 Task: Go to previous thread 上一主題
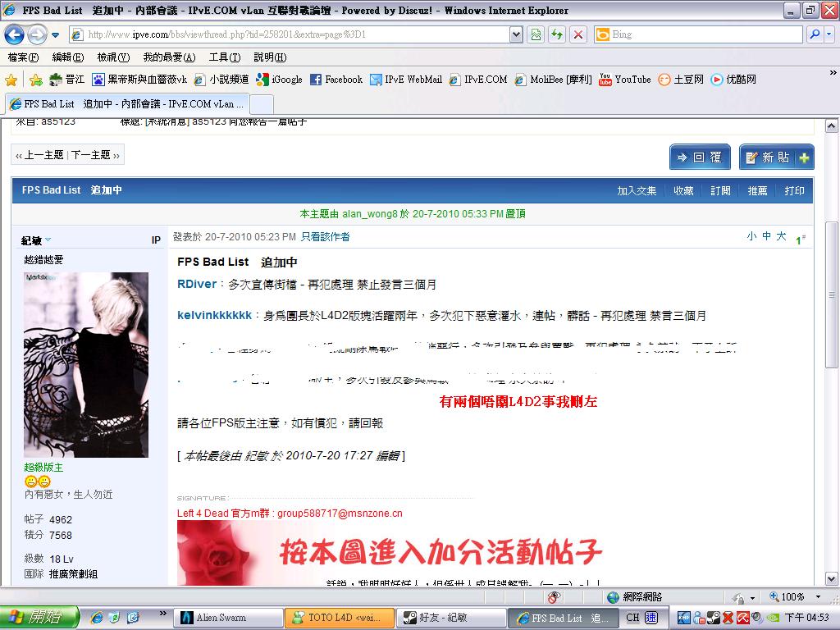(x=44, y=155)
